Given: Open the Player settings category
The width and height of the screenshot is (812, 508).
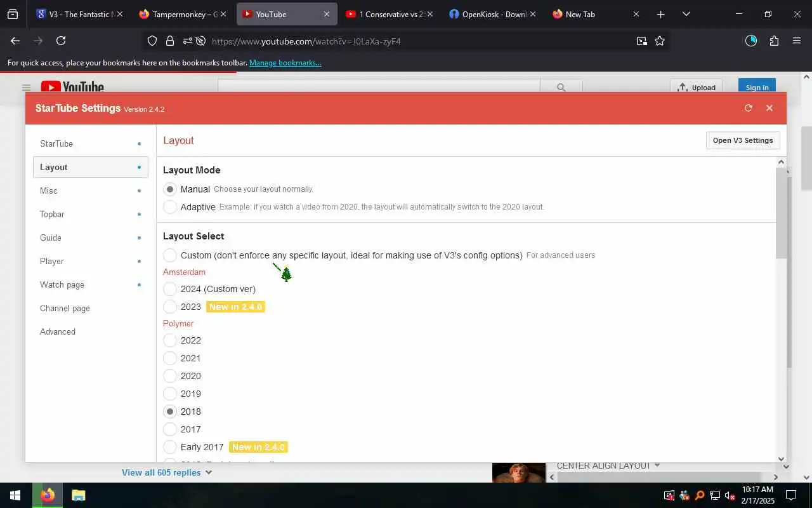Looking at the screenshot, I should (90, 261).
